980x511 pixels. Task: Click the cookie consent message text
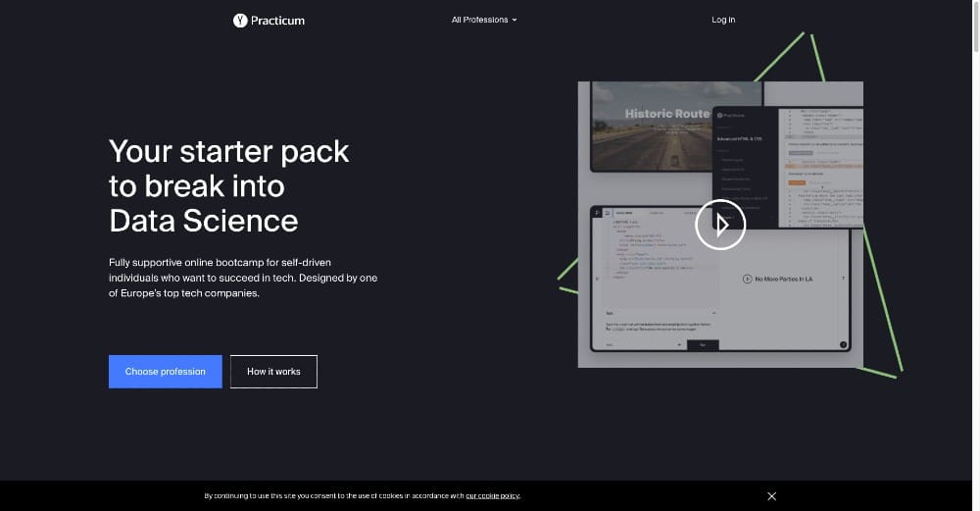(333, 496)
